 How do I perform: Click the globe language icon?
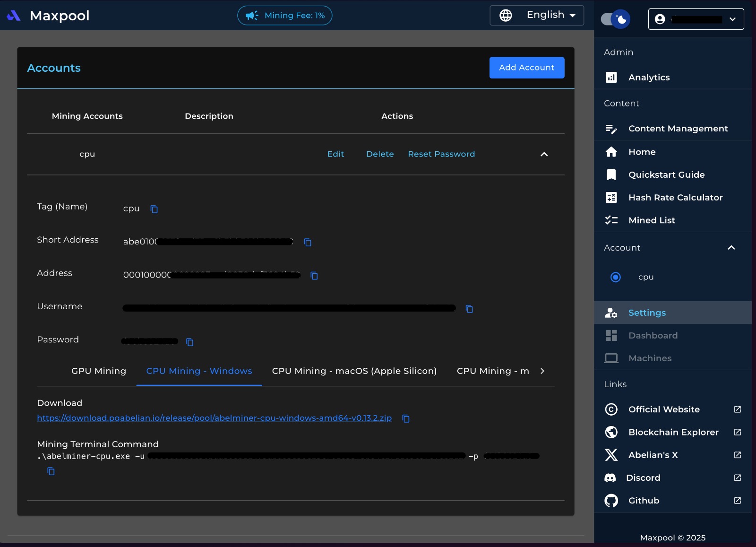[x=506, y=16]
